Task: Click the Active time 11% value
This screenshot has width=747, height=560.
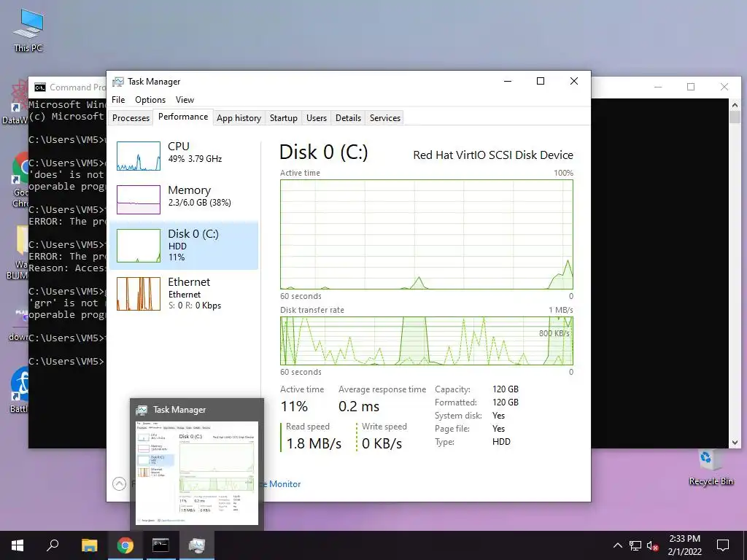Action: point(294,406)
